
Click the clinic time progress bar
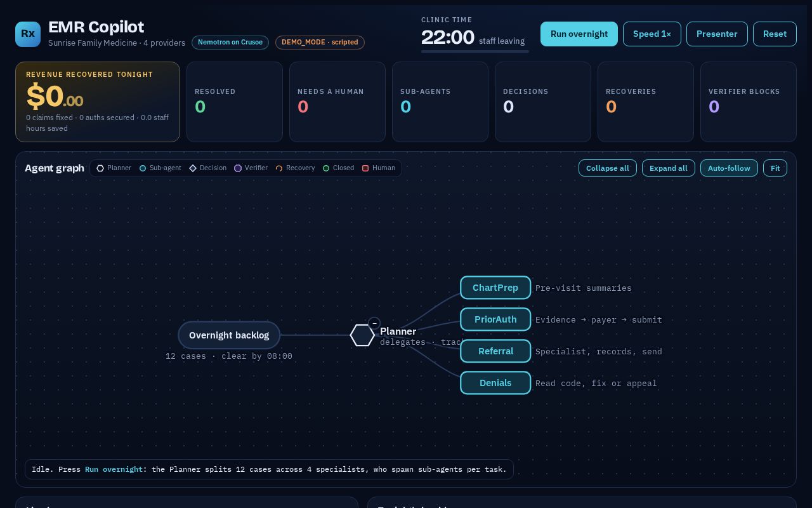(x=475, y=51)
